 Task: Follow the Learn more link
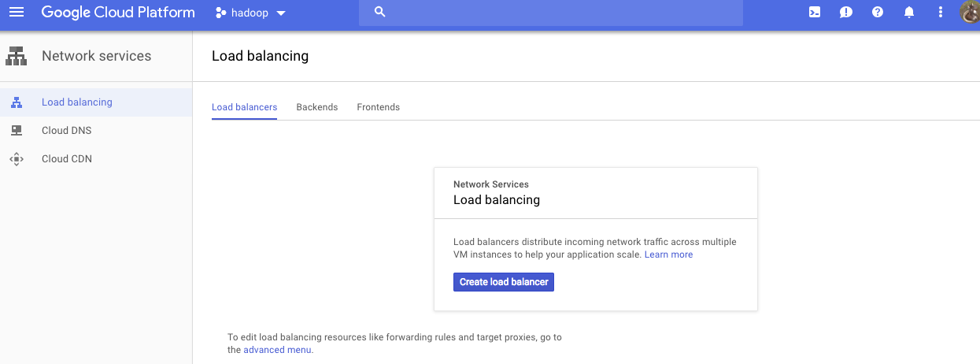point(668,254)
